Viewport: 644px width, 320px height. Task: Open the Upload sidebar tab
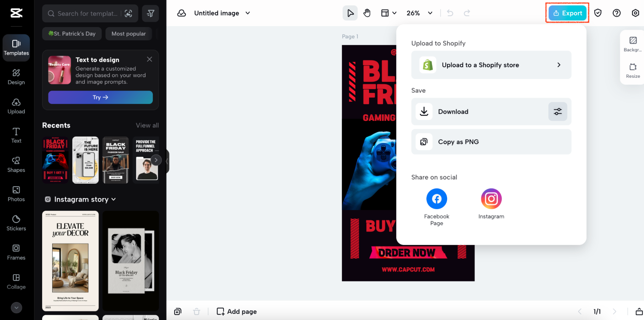click(x=16, y=106)
